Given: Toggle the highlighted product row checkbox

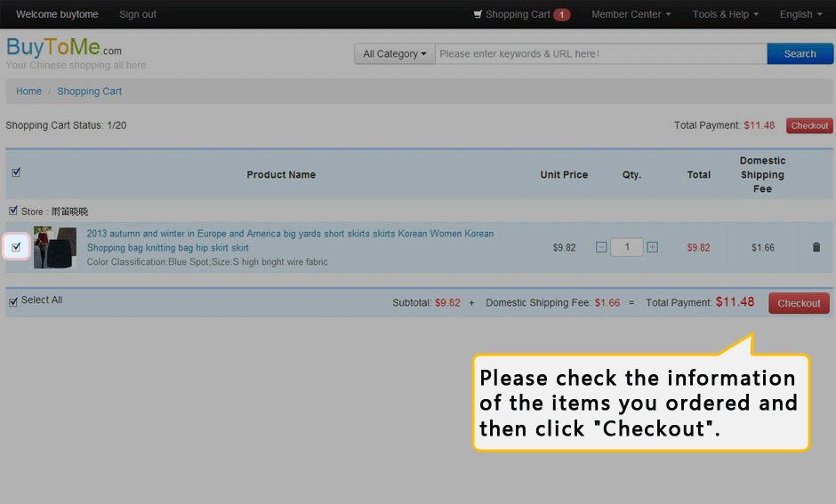Looking at the screenshot, I should (x=16, y=248).
